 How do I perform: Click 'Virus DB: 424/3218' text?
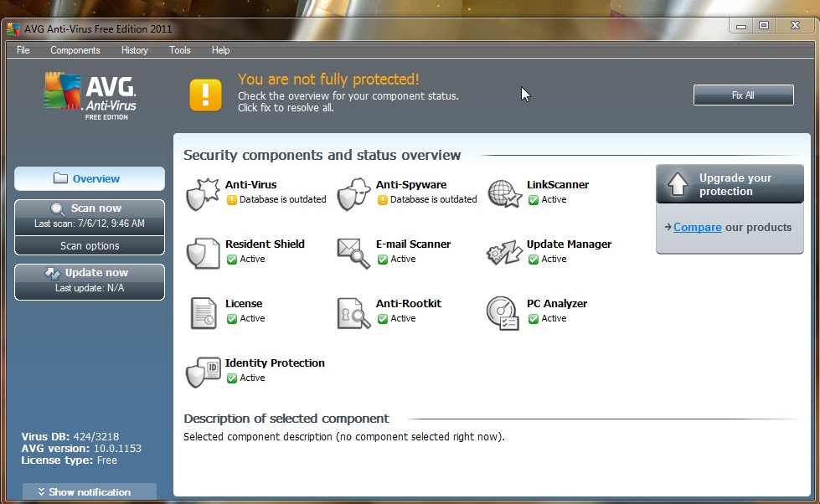pyautogui.click(x=70, y=436)
